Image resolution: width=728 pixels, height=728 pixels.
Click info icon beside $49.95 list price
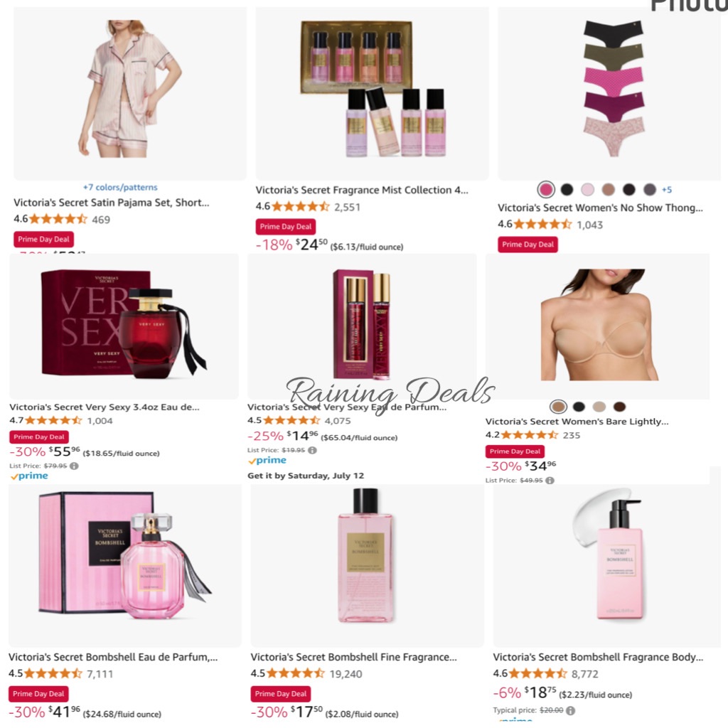pyautogui.click(x=550, y=481)
